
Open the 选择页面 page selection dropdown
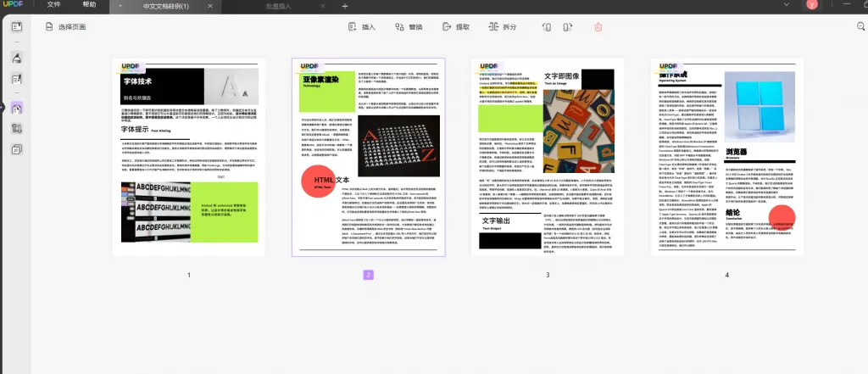65,26
